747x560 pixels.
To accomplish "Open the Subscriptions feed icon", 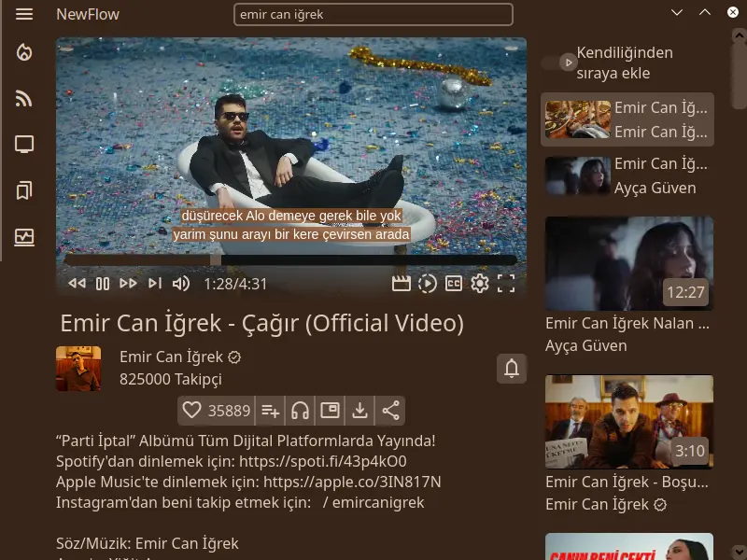I will pos(24,99).
